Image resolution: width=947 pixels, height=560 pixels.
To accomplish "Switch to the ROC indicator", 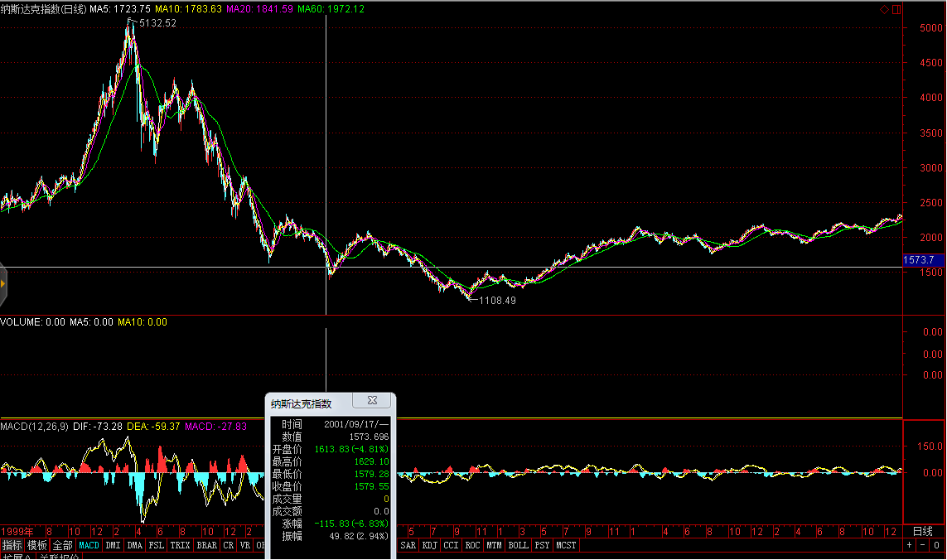I will [x=472, y=545].
